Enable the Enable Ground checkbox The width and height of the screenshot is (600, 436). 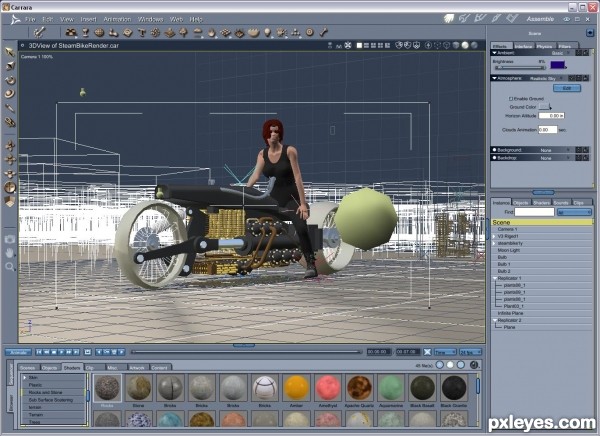tap(510, 99)
